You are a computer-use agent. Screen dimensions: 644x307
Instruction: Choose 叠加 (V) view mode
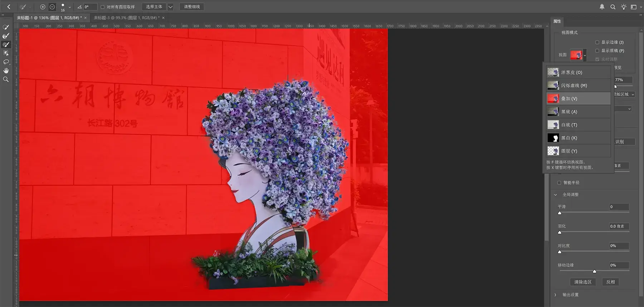(578, 98)
